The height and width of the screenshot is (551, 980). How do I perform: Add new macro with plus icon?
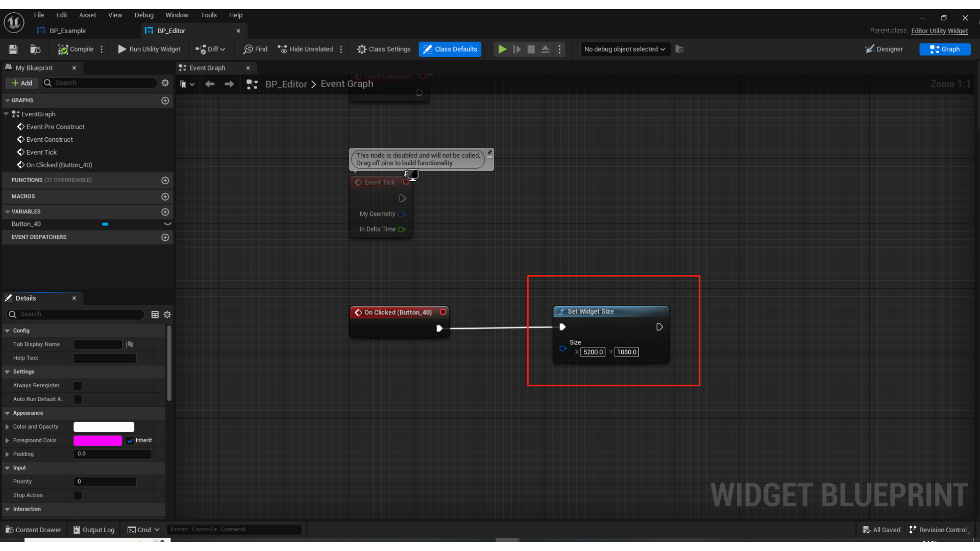(x=165, y=196)
